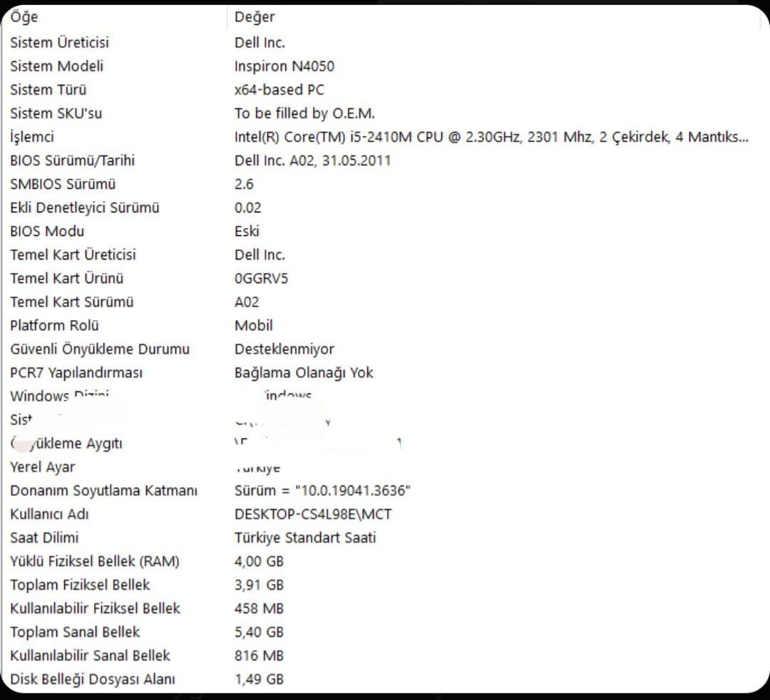Click the Sürüm = "10.0.19041.3636" value
Screen dimensions: 770x700
pyautogui.click(x=322, y=490)
